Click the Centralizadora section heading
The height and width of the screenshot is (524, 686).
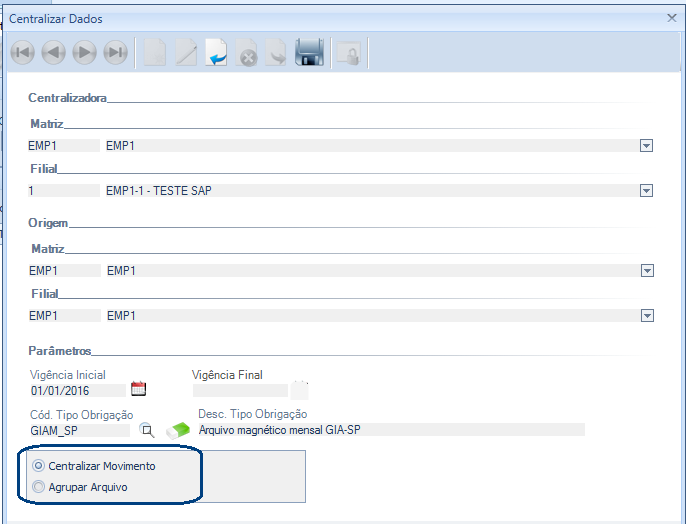click(x=67, y=98)
